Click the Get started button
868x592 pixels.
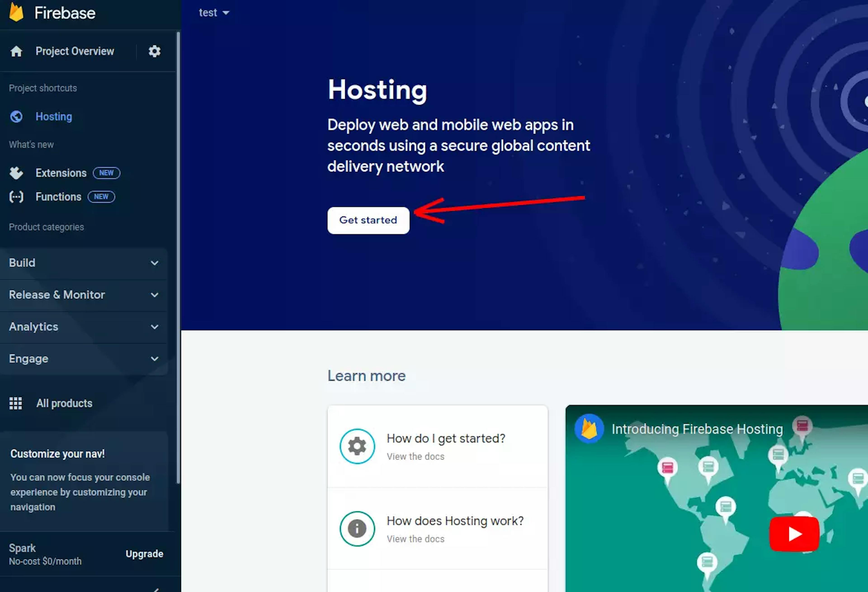coord(368,220)
